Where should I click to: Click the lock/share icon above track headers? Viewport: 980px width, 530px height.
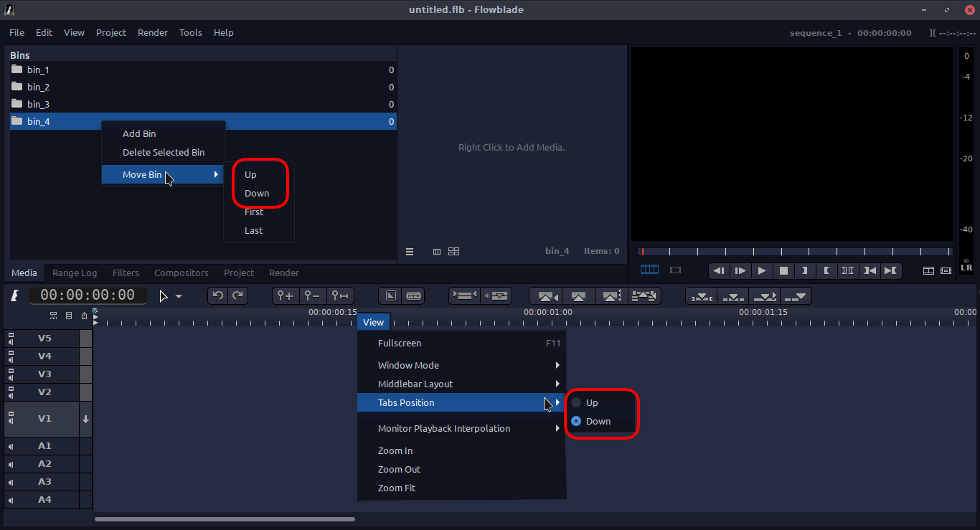[84, 316]
